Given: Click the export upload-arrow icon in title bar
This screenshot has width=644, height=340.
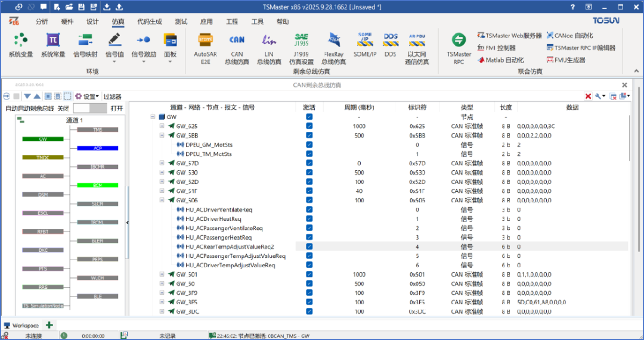Looking at the screenshot, I should coord(119,7).
